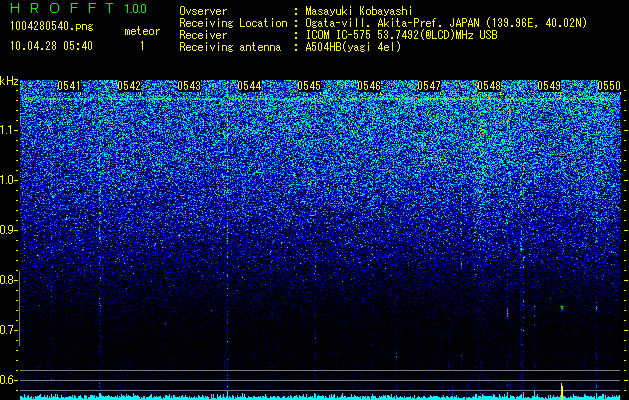The width and height of the screenshot is (629, 400).
Task: Click the Receiver field label
Action: [203, 35]
